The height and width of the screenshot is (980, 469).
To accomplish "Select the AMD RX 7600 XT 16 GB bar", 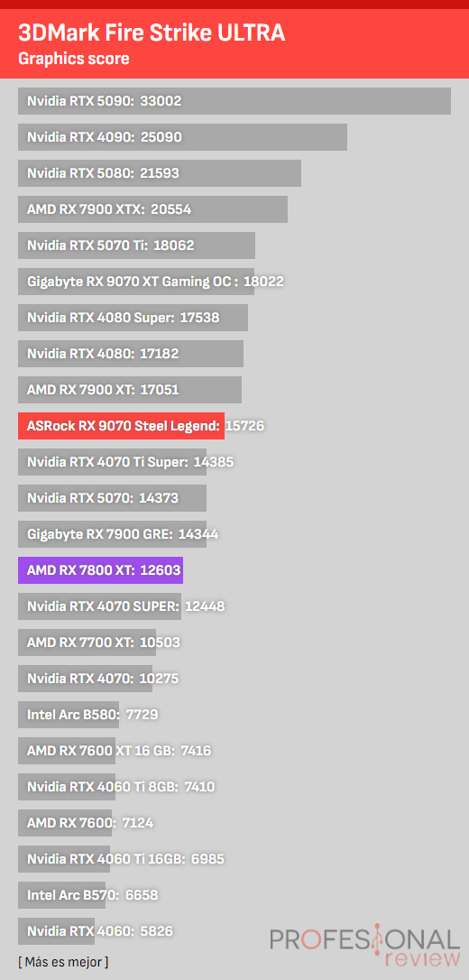I will 67,751.
